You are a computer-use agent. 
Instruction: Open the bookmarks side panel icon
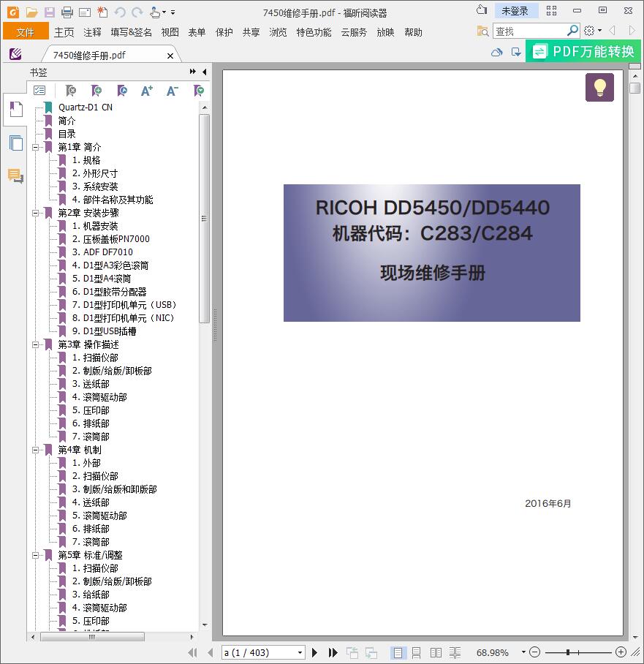pyautogui.click(x=16, y=109)
